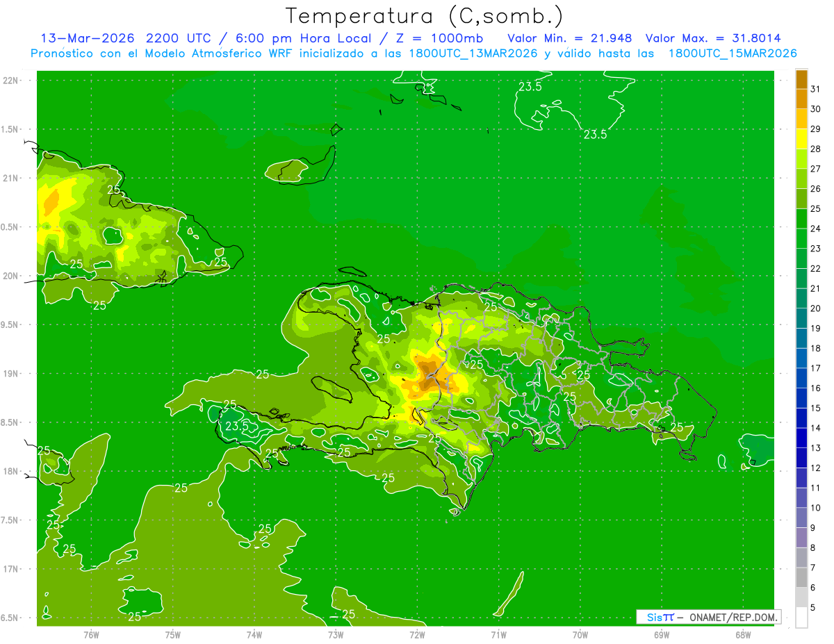Screen dimensions: 834x644
Task: Click the '23.5' contour label inside southwestern Haiti
Action: click(x=237, y=426)
